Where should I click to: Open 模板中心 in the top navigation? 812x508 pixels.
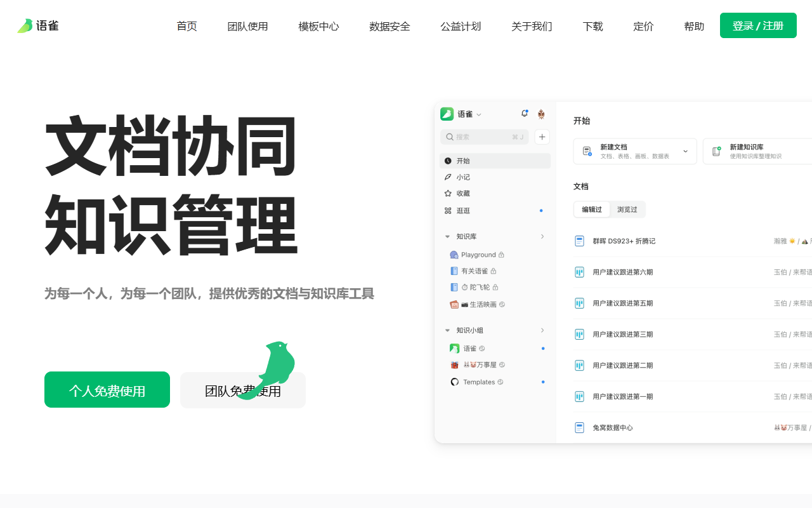[x=318, y=26]
